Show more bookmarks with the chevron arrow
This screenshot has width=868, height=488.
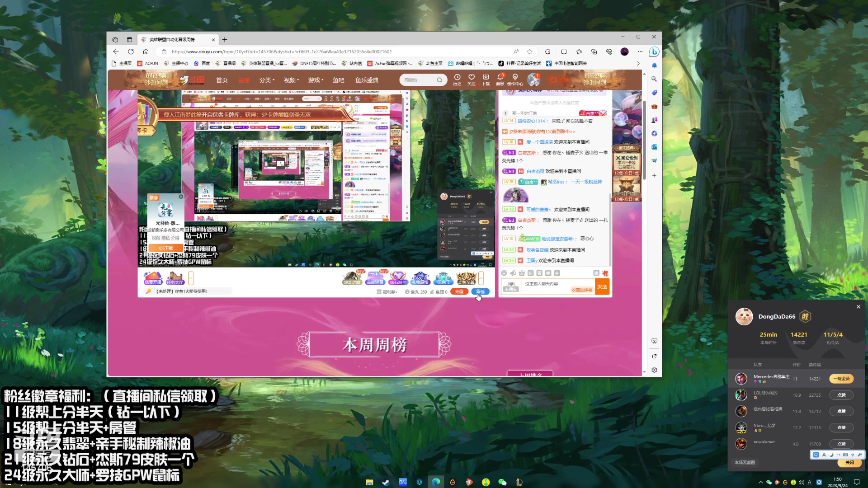(x=638, y=63)
